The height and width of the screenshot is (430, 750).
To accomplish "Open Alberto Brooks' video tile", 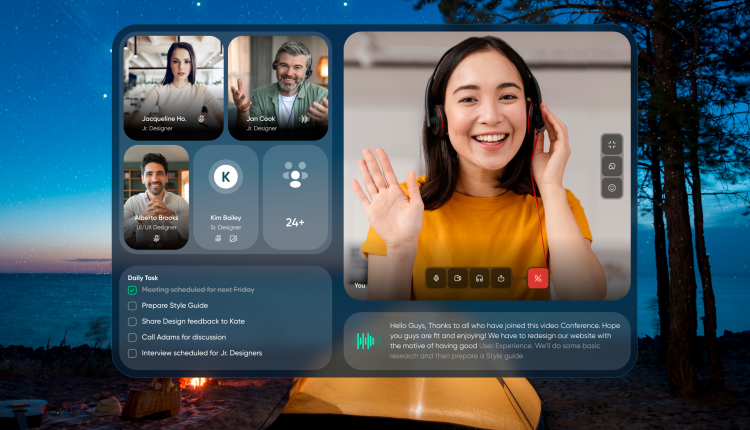I will (x=156, y=193).
